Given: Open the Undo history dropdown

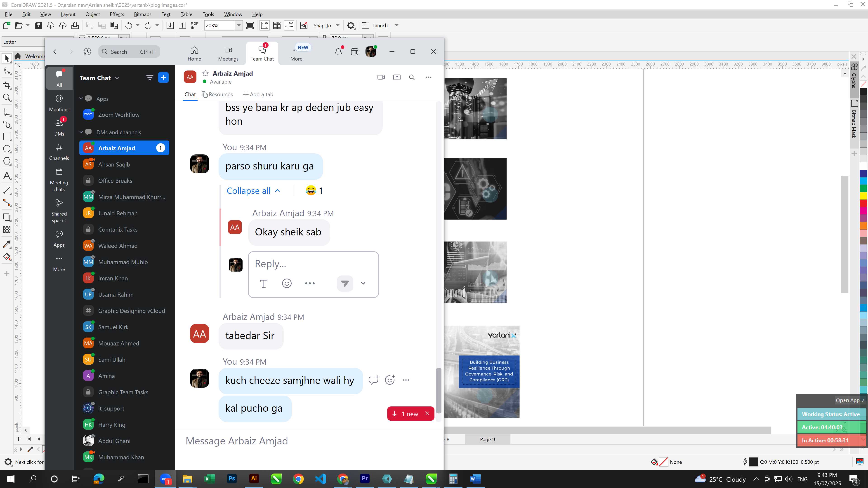Looking at the screenshot, I should 137,25.
